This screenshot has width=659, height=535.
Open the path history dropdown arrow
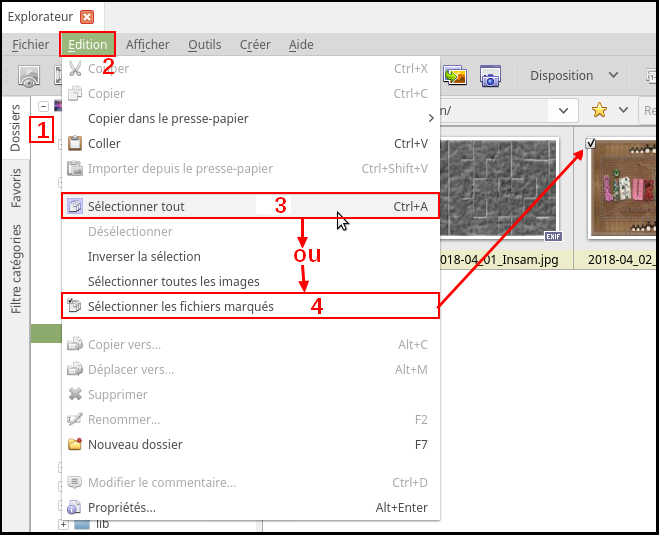tap(563, 111)
